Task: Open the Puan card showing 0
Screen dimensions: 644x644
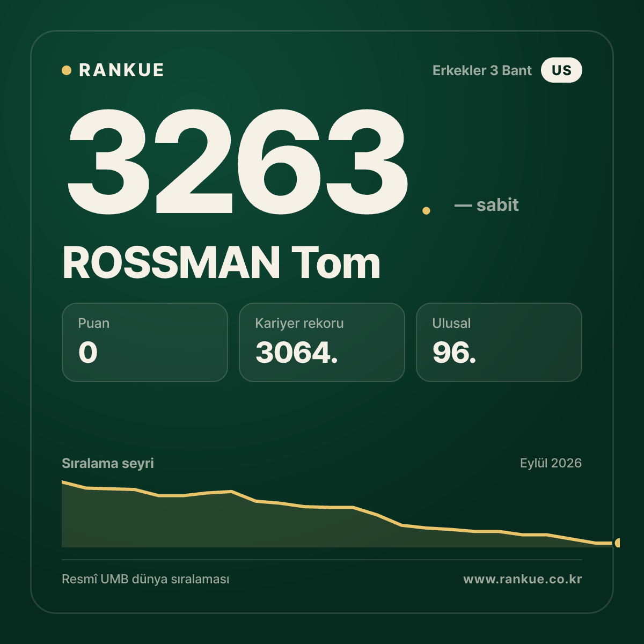Action: 145,342
